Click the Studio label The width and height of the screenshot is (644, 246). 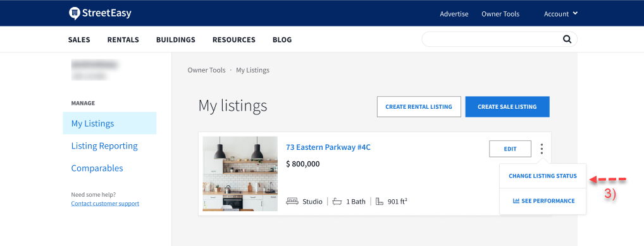click(313, 202)
